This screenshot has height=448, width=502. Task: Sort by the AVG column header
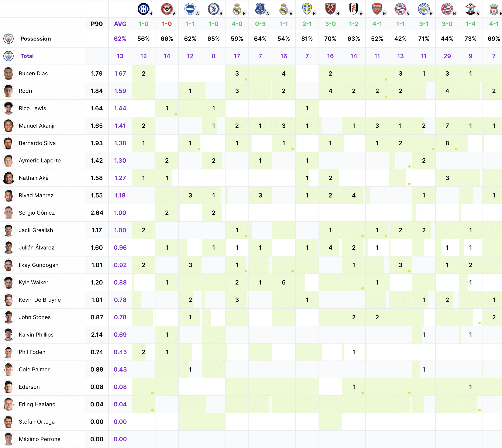[x=120, y=24]
